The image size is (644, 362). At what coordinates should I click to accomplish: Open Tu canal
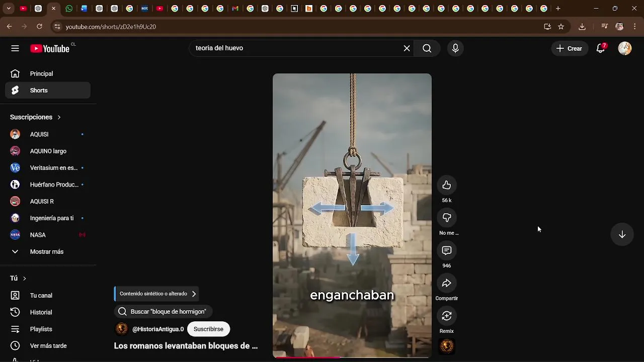tap(48, 296)
